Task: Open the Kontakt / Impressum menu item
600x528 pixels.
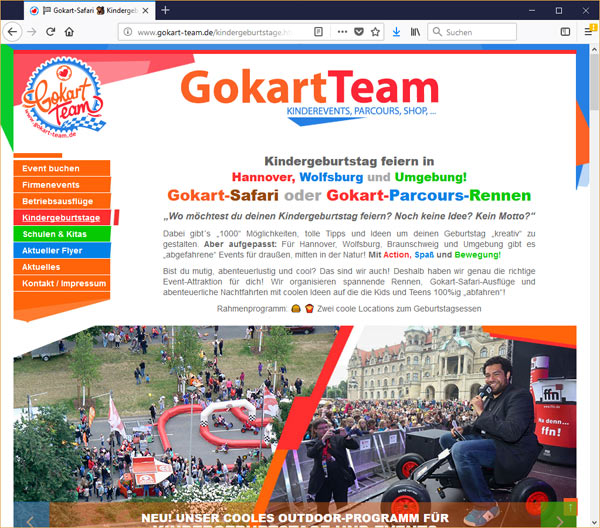Action: pyautogui.click(x=62, y=284)
